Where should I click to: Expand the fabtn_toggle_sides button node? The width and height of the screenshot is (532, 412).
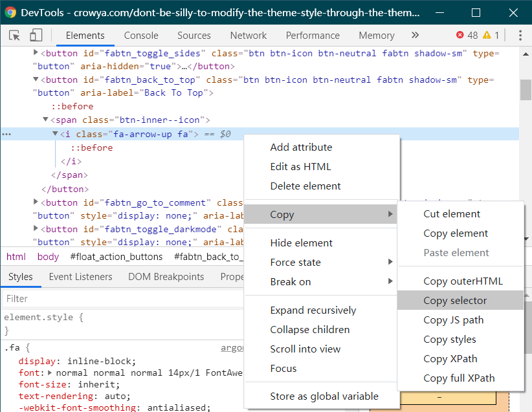point(36,54)
